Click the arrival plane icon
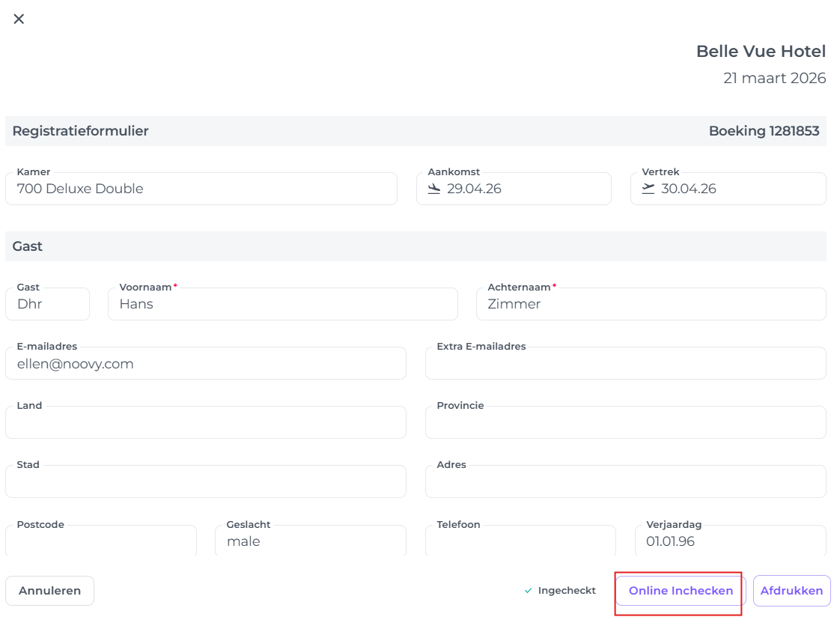 pyautogui.click(x=434, y=189)
